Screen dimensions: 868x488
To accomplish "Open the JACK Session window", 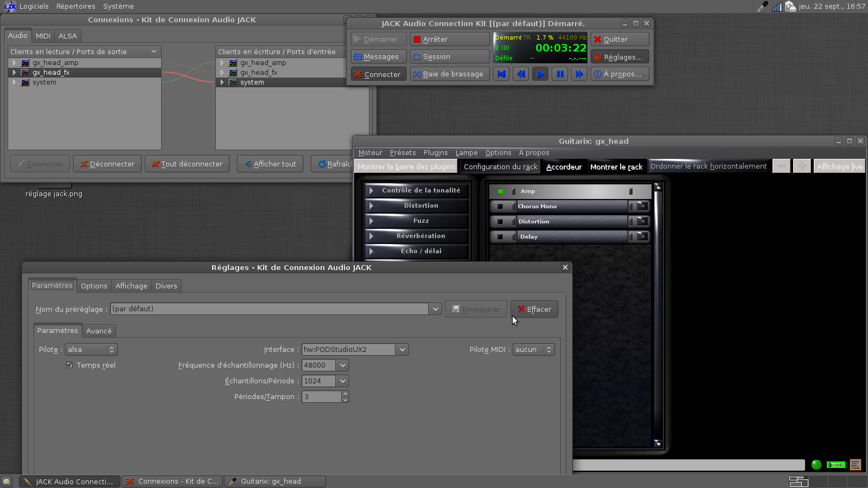I will point(450,56).
